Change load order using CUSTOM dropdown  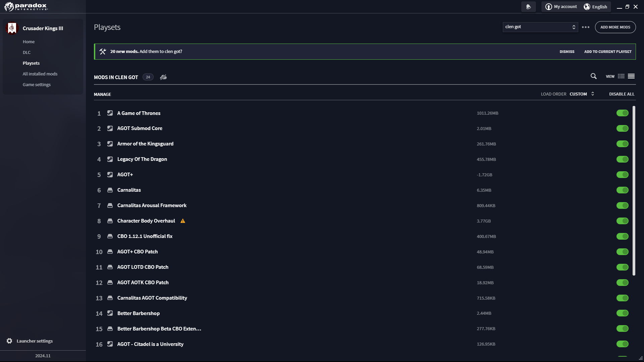point(582,94)
